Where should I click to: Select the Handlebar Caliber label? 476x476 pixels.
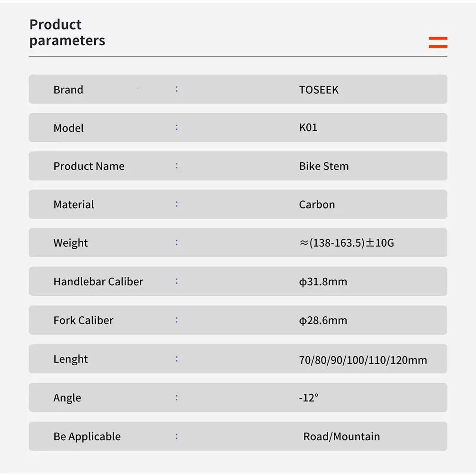click(98, 282)
